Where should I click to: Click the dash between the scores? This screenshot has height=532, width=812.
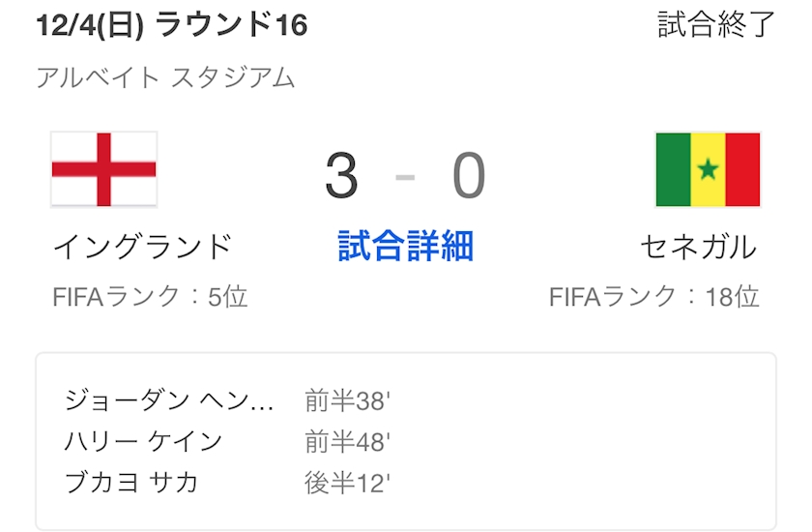pos(406,178)
